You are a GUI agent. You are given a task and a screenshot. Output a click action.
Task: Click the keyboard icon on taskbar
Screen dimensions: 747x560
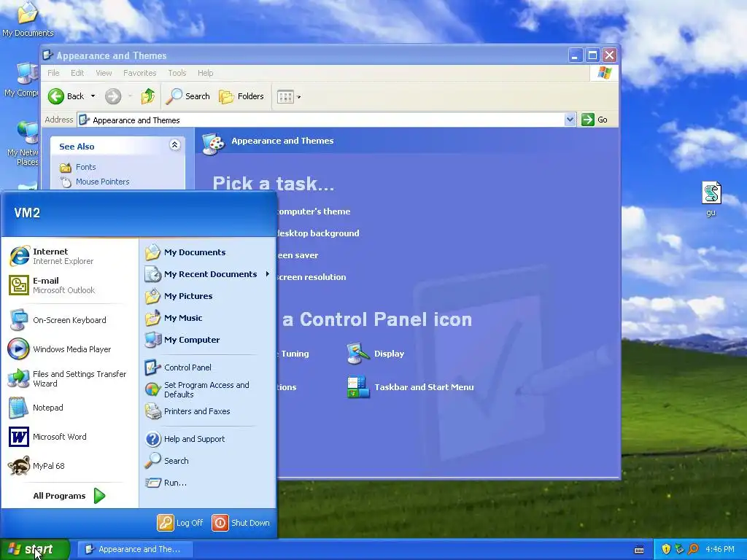[x=639, y=550]
